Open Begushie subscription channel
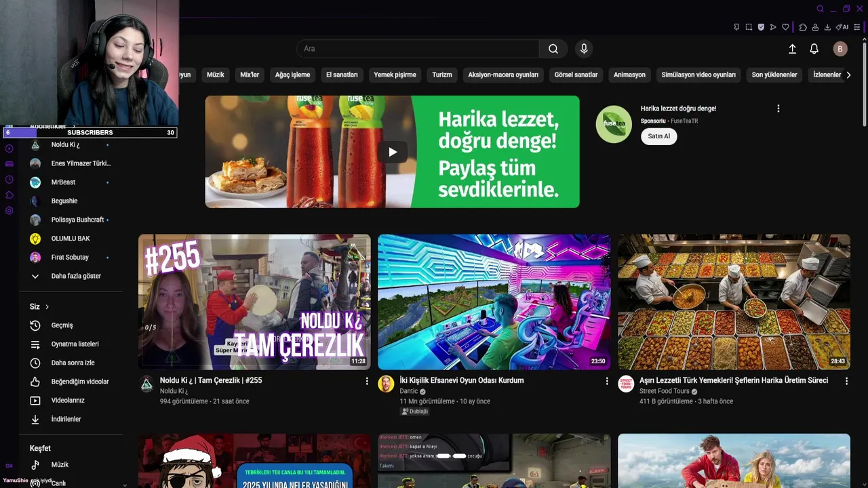Image resolution: width=868 pixels, height=488 pixels. [x=71, y=201]
